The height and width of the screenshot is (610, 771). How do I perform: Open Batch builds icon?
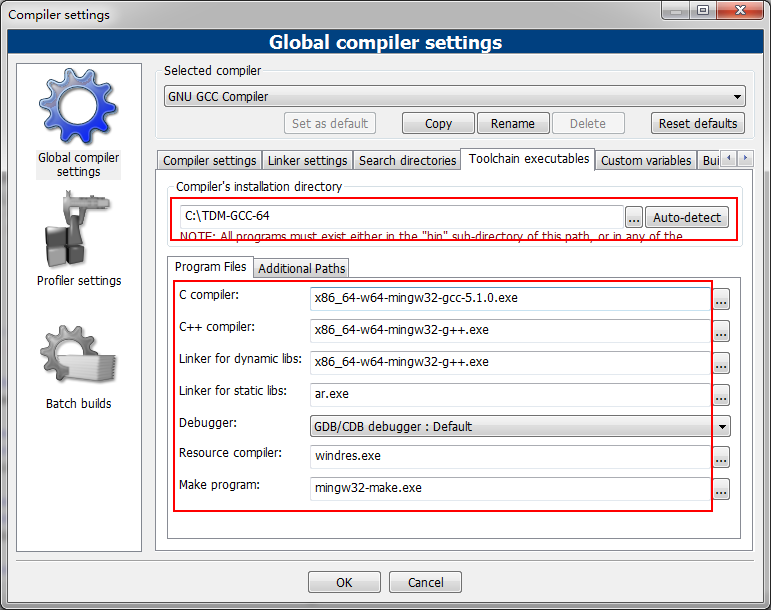point(78,356)
